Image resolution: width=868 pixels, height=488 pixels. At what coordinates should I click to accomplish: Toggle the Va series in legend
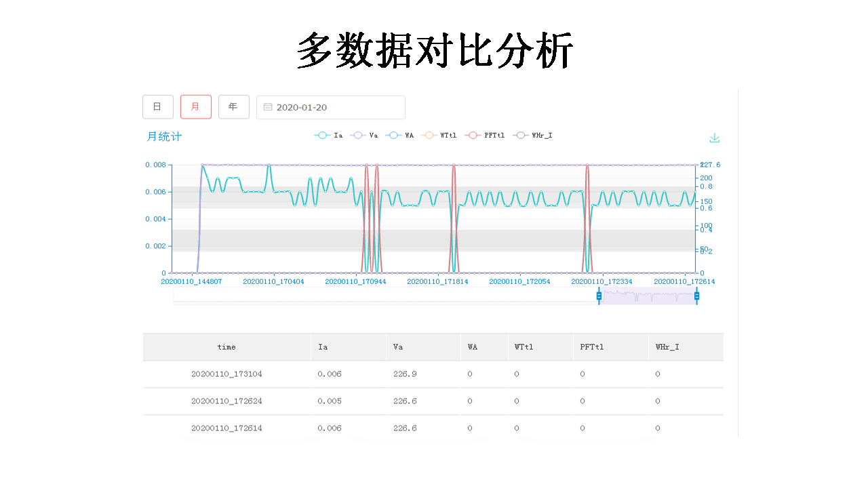pyautogui.click(x=365, y=136)
